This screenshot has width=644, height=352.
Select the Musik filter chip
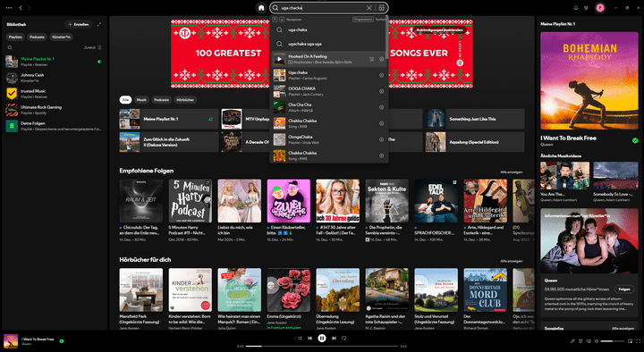tap(141, 100)
